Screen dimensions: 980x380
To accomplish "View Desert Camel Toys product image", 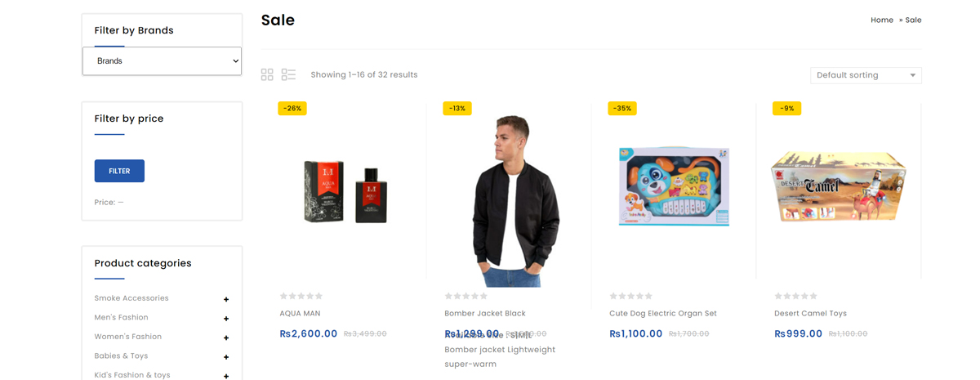I will pos(838,186).
